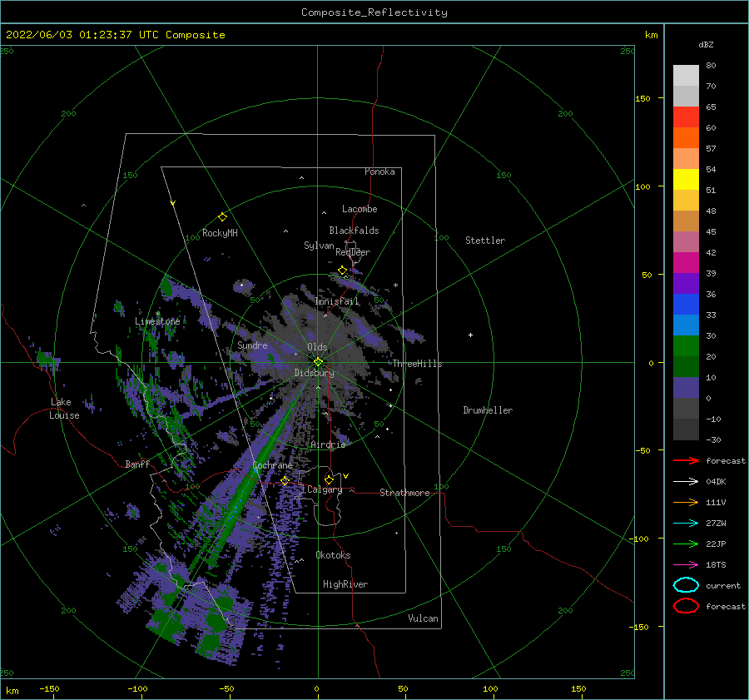Click the Airdrie city label
The height and width of the screenshot is (700, 749).
click(328, 444)
